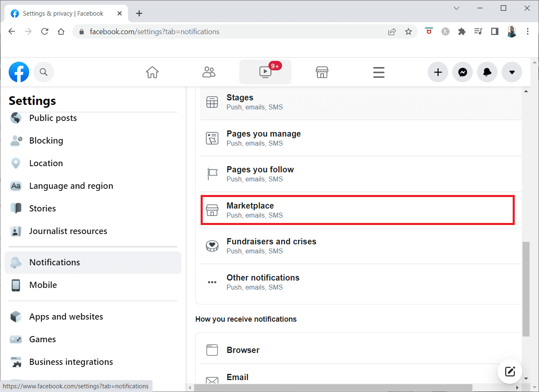
Task: Go to the Home feed icon
Action: pos(152,72)
